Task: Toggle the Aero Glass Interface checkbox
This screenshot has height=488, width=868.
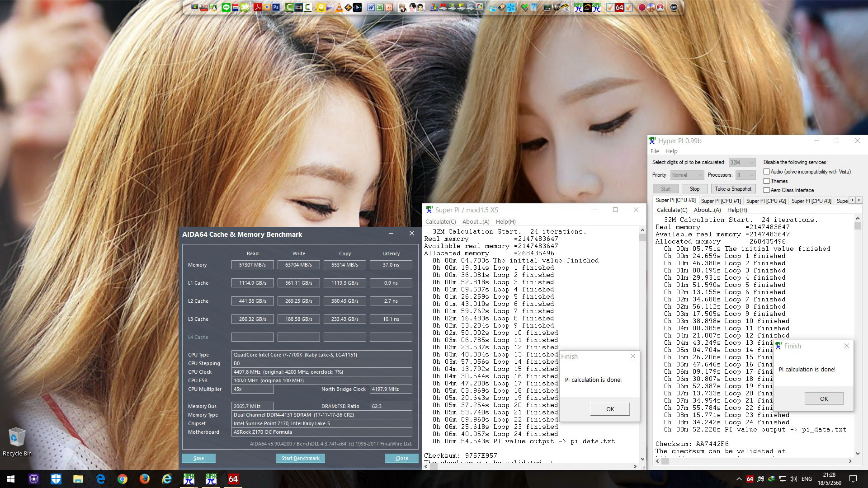Action: click(x=766, y=190)
